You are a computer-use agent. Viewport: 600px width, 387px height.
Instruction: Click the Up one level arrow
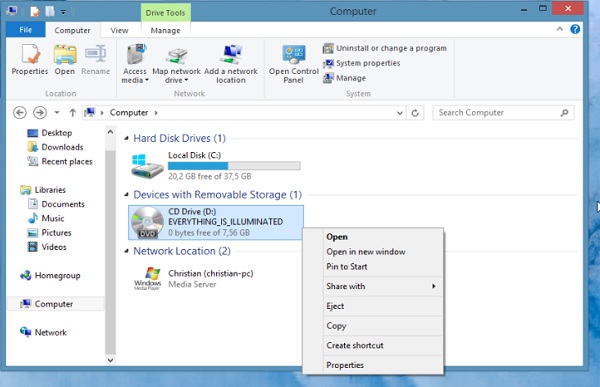tap(73, 113)
